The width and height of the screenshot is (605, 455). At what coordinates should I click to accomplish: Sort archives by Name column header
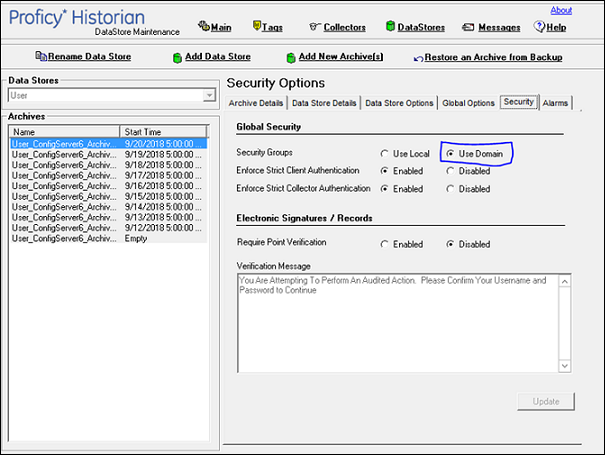64,132
